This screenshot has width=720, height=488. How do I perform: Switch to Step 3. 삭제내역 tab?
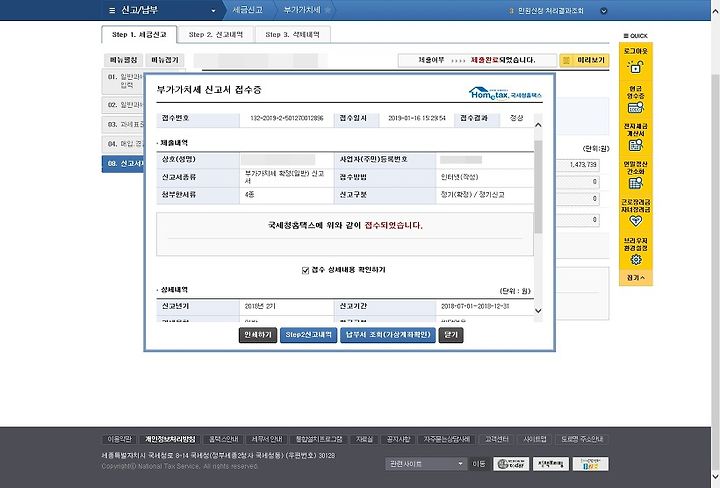[x=292, y=34]
